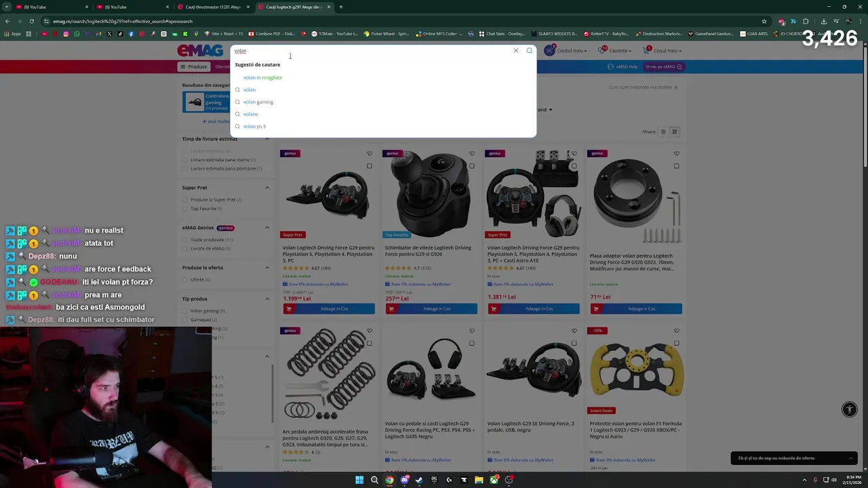Favorite the Volan Logitech G29 Playstation 5 product
Image resolution: width=868 pixels, height=488 pixels.
369,154
